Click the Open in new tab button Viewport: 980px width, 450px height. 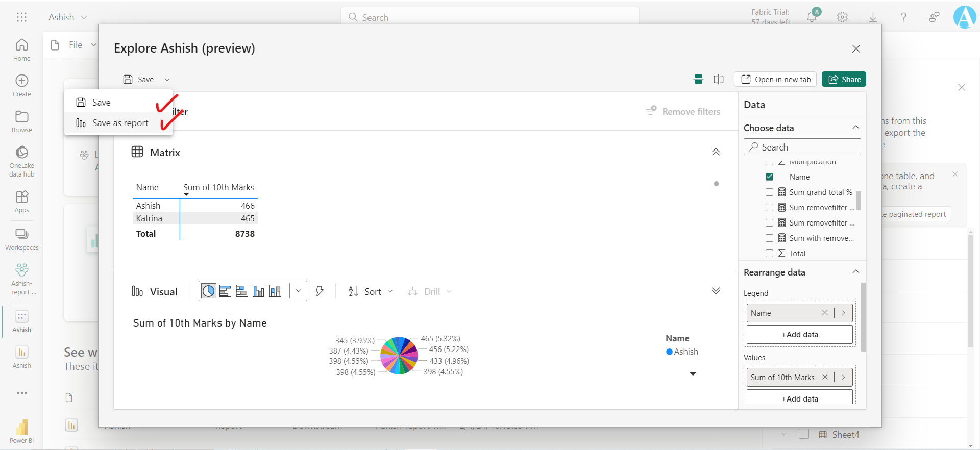click(776, 80)
